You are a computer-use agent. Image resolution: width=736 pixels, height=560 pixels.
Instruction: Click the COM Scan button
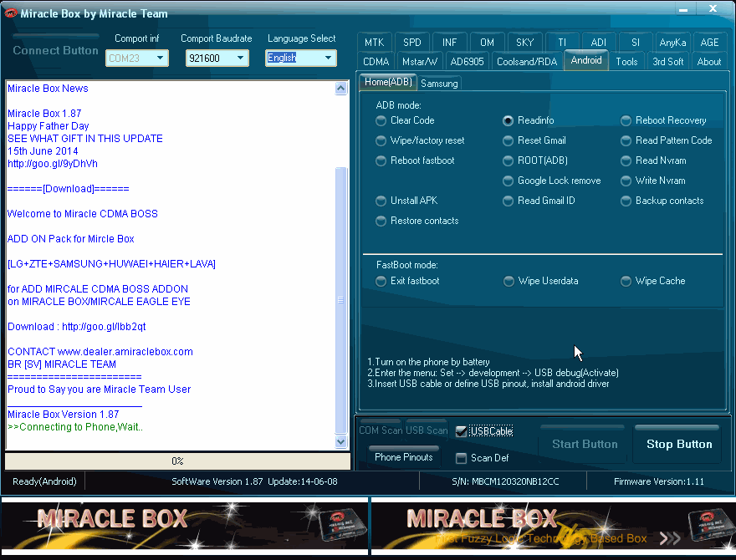380,430
